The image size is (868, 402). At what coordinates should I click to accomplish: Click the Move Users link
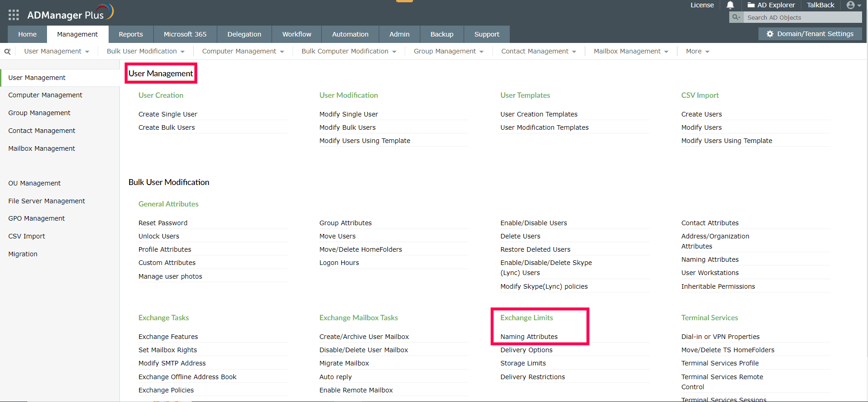337,236
